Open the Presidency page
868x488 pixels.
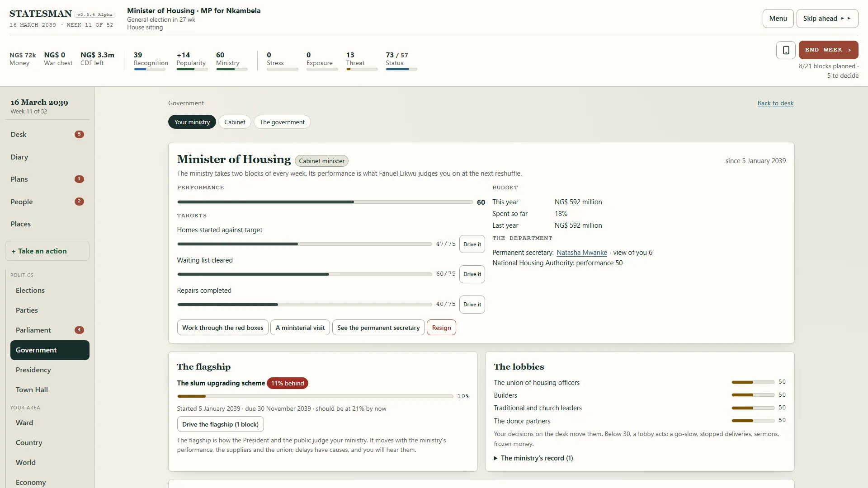(50, 370)
